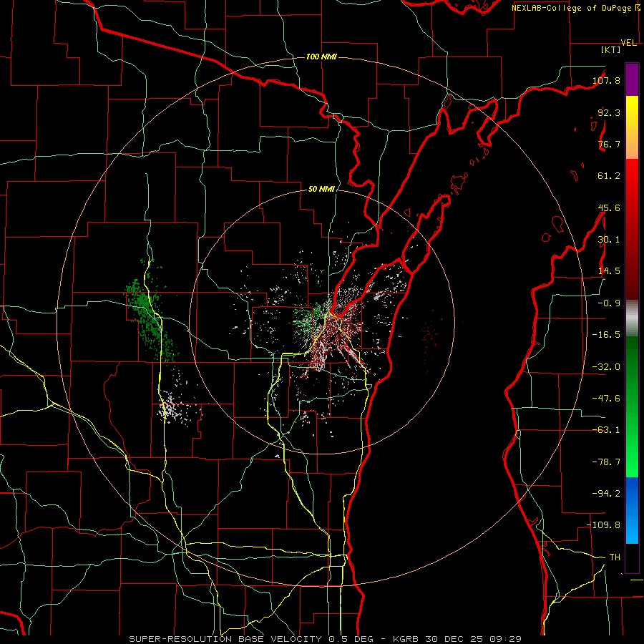The width and height of the screenshot is (644, 644).
Task: Click the [KT] units label
Action: point(611,49)
